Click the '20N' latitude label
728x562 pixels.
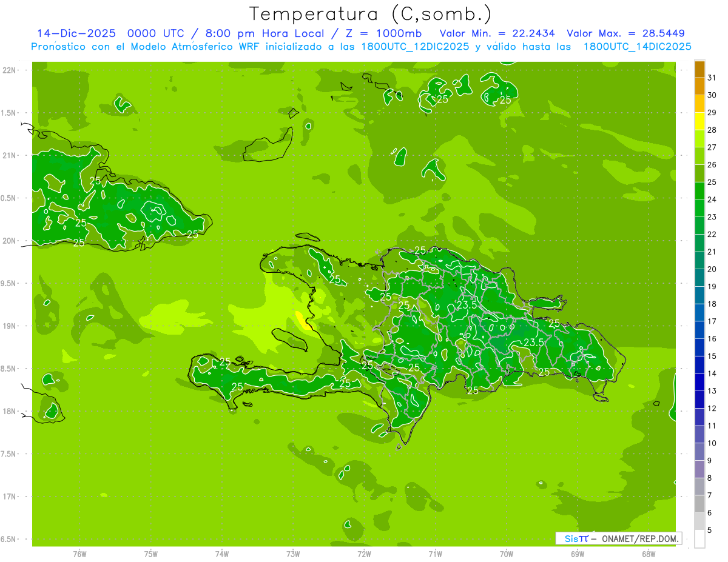[x=10, y=241]
